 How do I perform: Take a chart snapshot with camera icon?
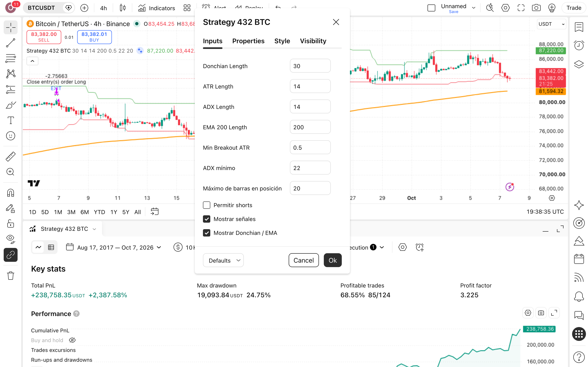pyautogui.click(x=536, y=8)
